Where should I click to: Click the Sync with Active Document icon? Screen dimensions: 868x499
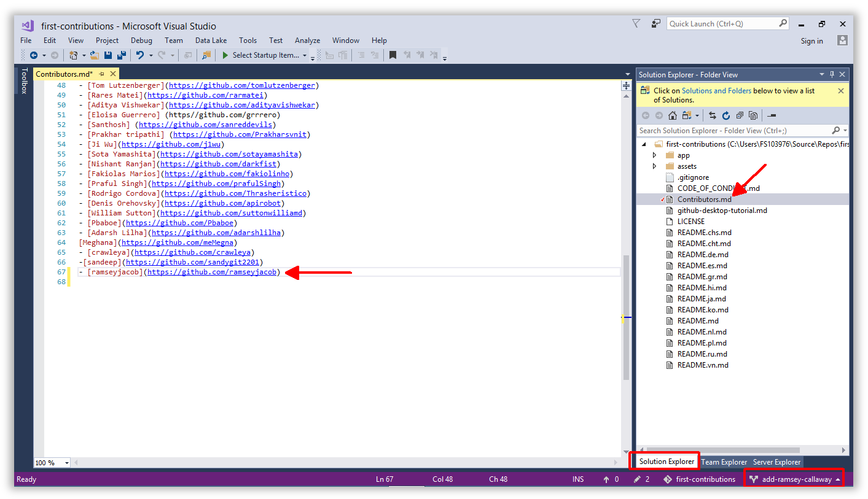click(x=713, y=115)
